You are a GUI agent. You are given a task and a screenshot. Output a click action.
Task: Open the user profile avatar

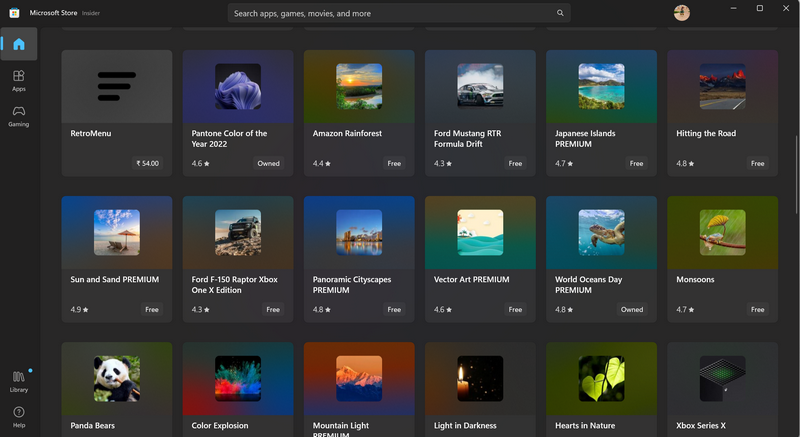click(682, 13)
